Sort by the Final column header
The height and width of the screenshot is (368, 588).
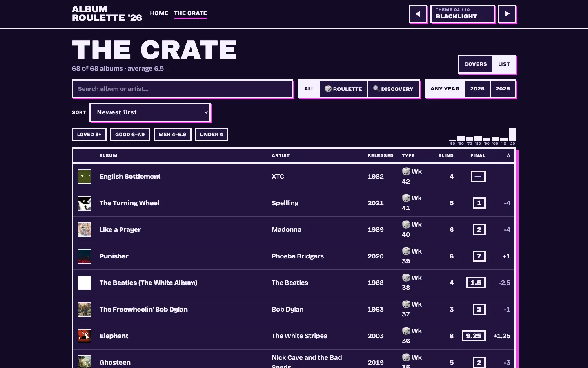point(478,155)
